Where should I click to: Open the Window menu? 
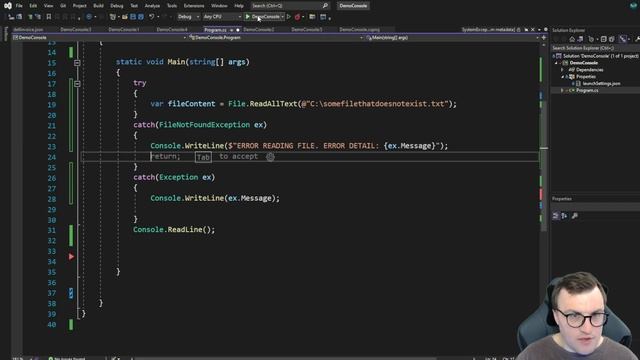219,6
